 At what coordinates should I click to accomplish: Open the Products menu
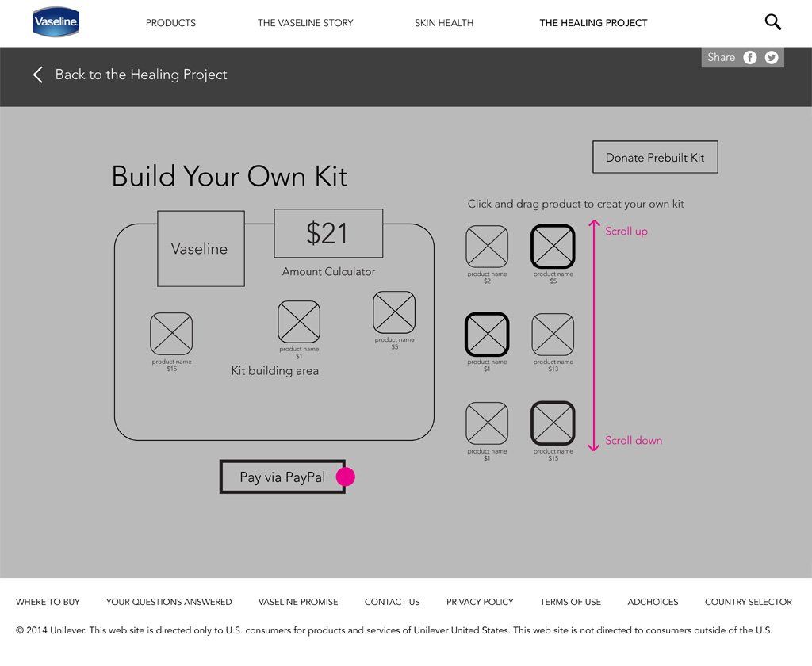click(171, 23)
